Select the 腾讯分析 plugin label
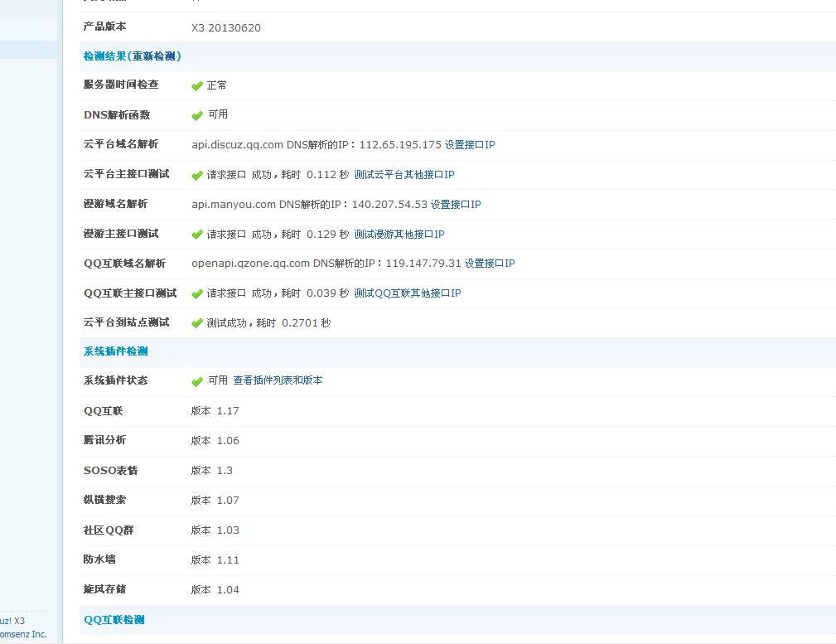The height and width of the screenshot is (644, 836). coord(105,439)
